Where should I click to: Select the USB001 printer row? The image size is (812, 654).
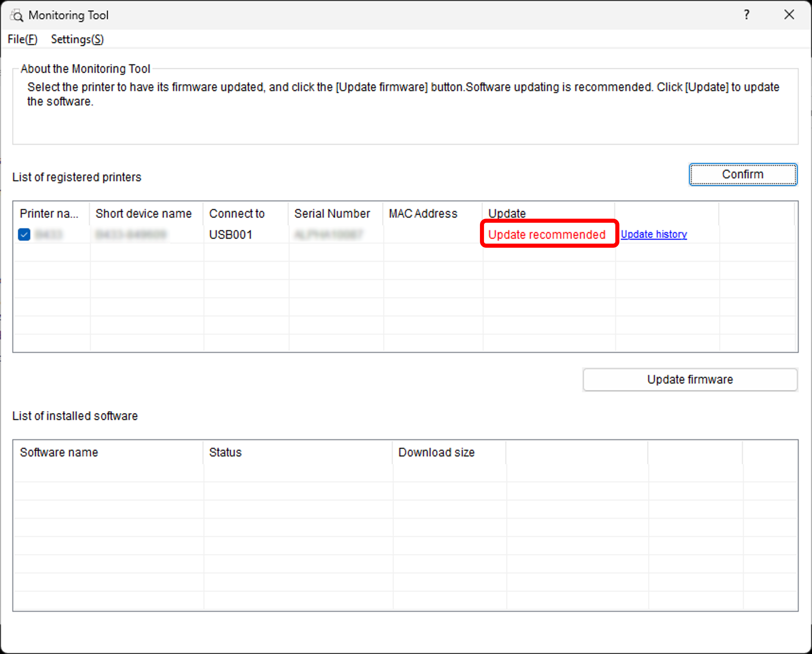pyautogui.click(x=231, y=235)
